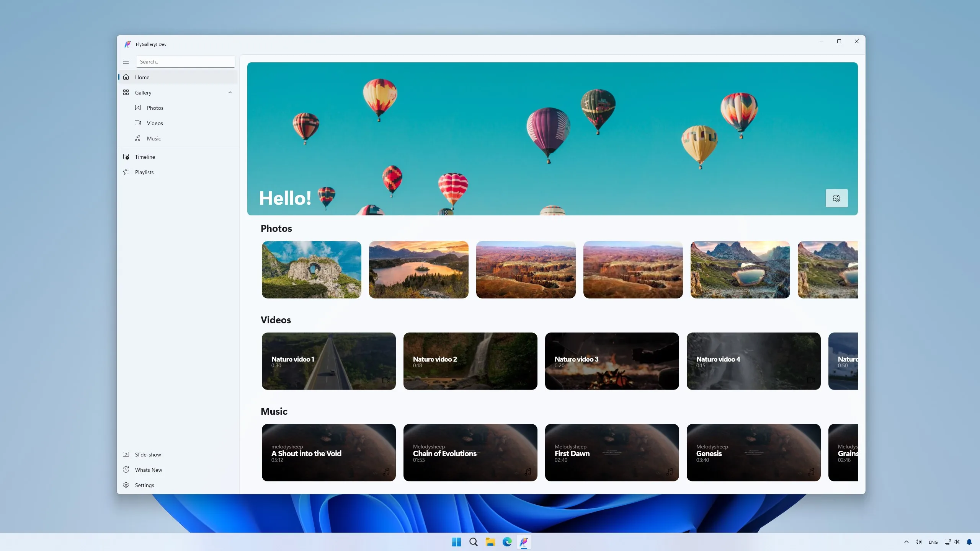Open the Whats New page
980x551 pixels.
178,470
